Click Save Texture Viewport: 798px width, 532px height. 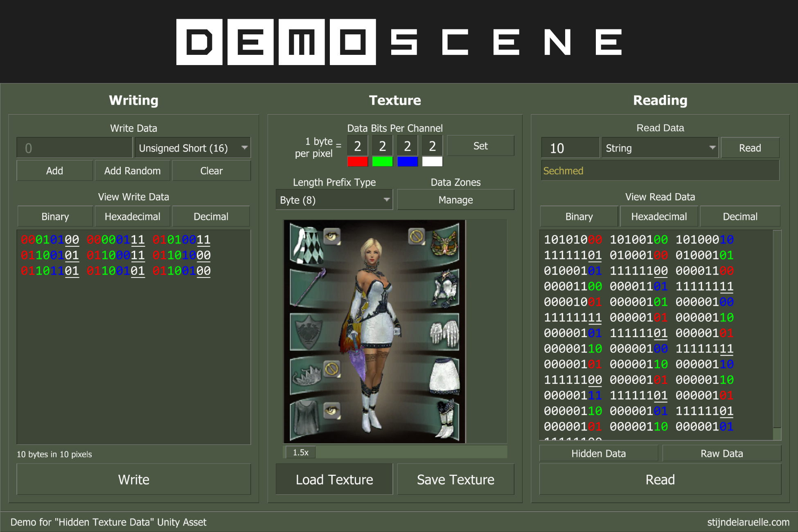[455, 479]
